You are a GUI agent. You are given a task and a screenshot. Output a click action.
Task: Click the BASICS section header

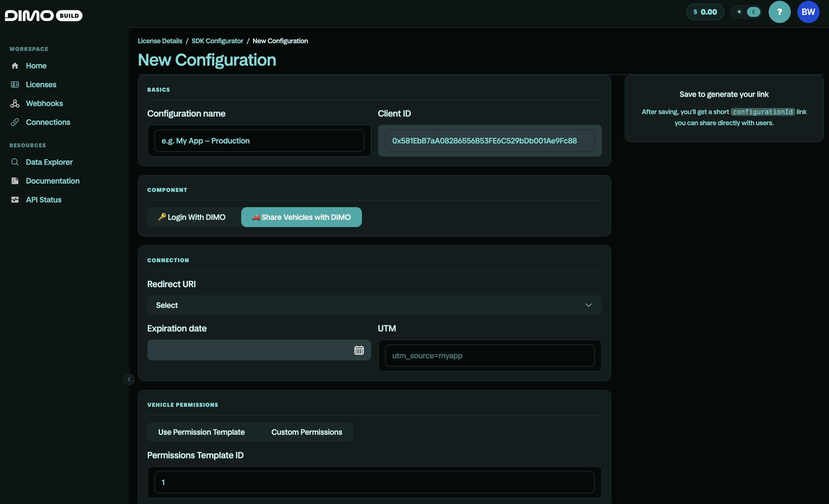pos(158,89)
